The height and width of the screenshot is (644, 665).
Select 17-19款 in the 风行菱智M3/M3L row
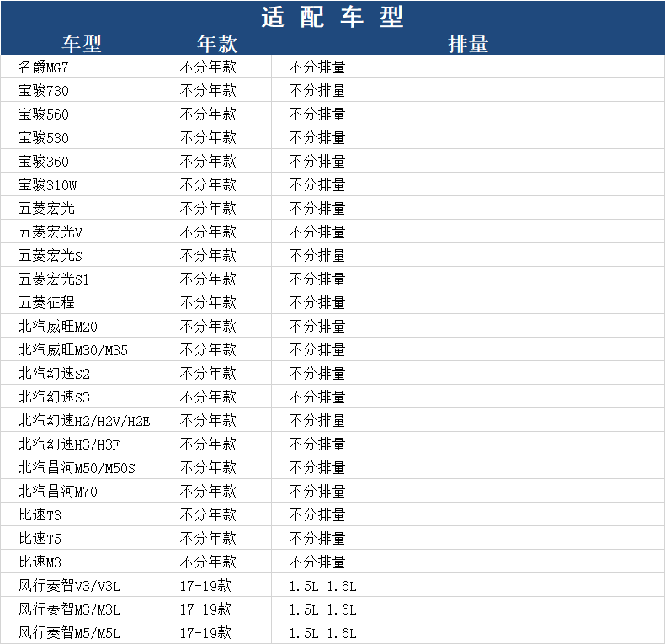205,609
